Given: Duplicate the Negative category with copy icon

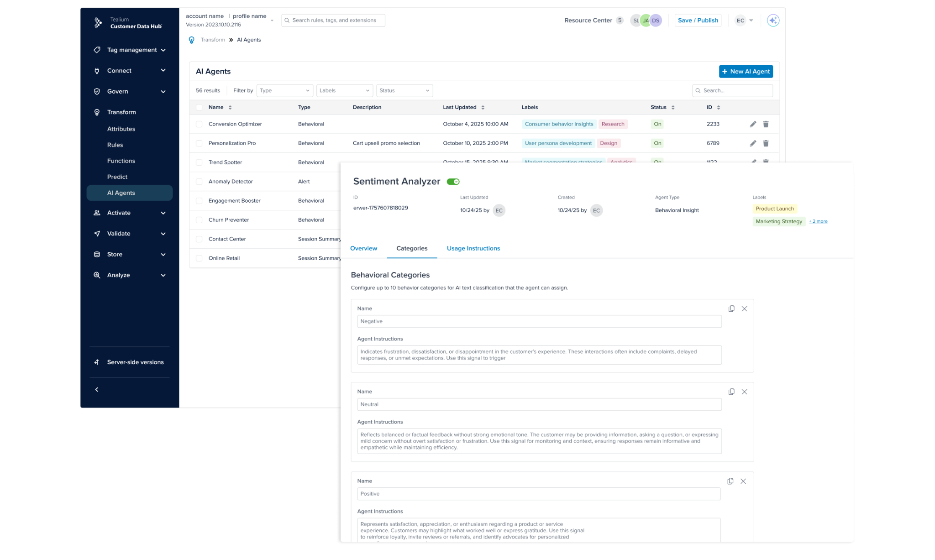Looking at the screenshot, I should click(x=731, y=309).
